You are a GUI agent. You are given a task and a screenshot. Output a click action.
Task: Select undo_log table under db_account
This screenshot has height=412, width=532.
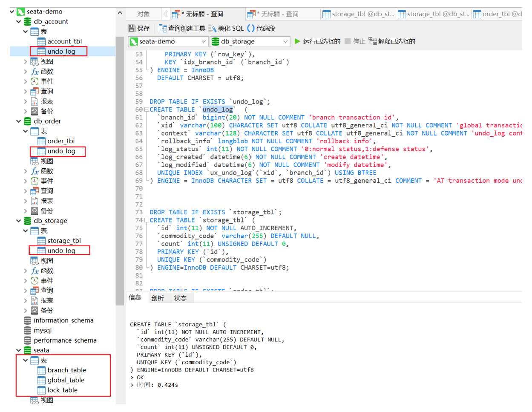click(x=61, y=52)
